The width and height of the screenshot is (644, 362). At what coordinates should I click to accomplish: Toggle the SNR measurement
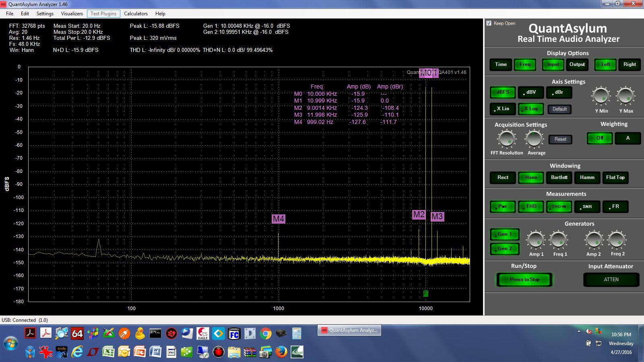pos(587,207)
